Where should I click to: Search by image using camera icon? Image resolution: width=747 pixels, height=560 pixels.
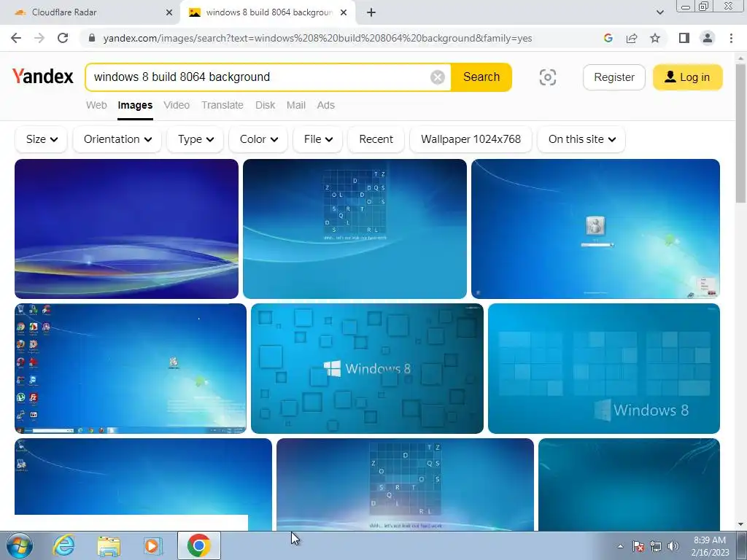pyautogui.click(x=547, y=77)
